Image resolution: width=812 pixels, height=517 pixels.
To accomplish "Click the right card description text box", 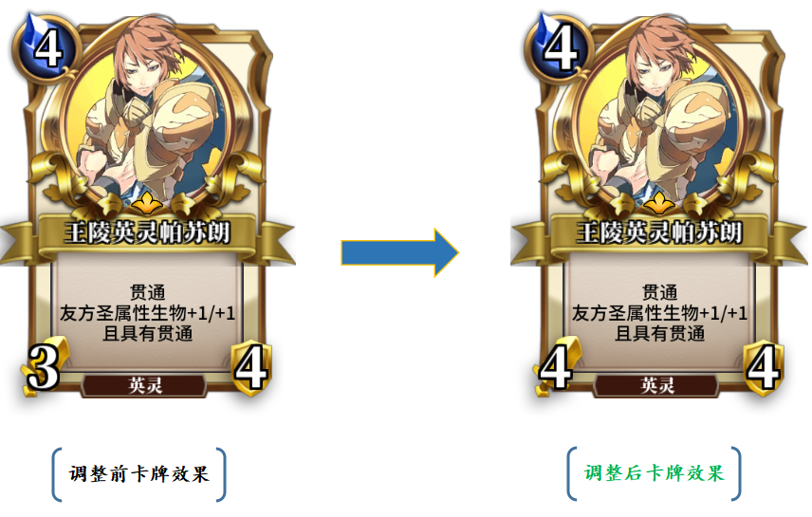I will point(660,312).
